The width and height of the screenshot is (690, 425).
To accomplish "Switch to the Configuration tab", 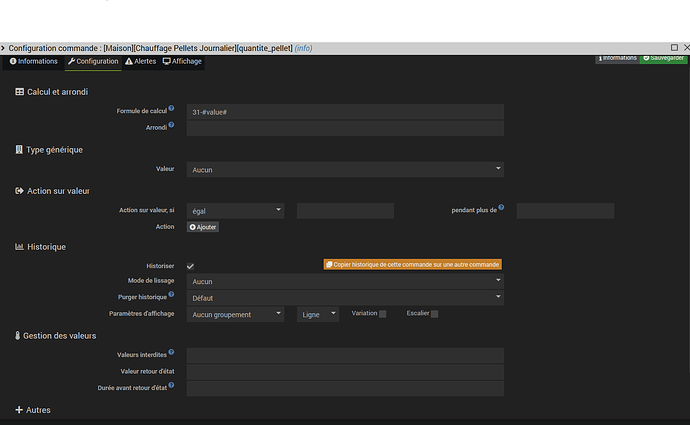I will coord(93,61).
